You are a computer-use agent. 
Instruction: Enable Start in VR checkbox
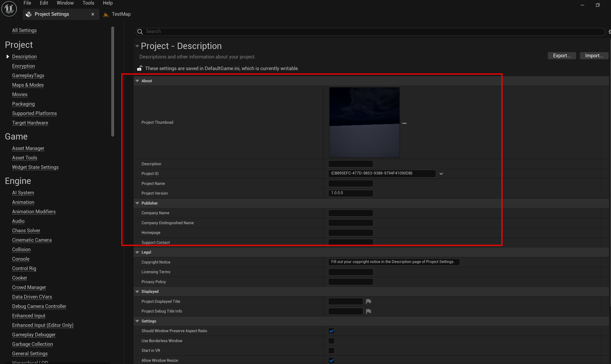[331, 350]
